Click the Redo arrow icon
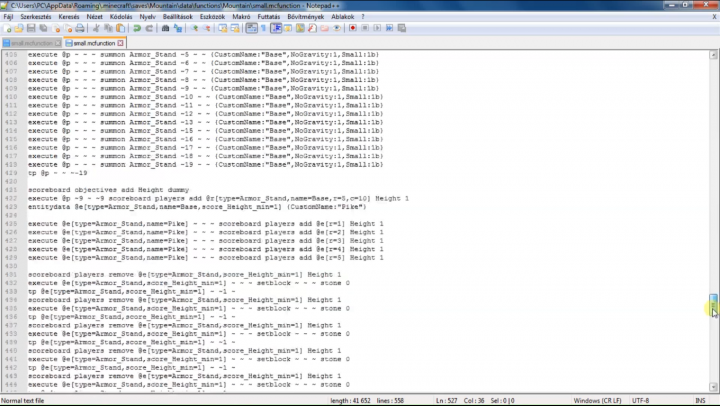Screen dimensions: 720x406 (149, 28)
